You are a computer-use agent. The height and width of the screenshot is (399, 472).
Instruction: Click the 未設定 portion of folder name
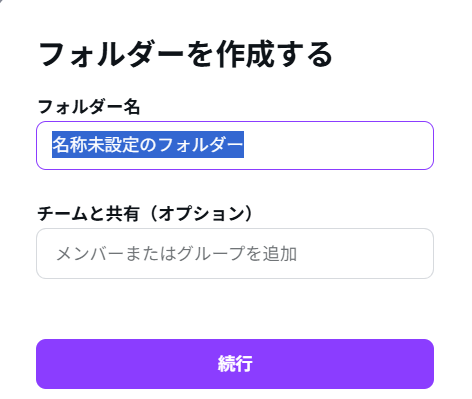coord(113,145)
